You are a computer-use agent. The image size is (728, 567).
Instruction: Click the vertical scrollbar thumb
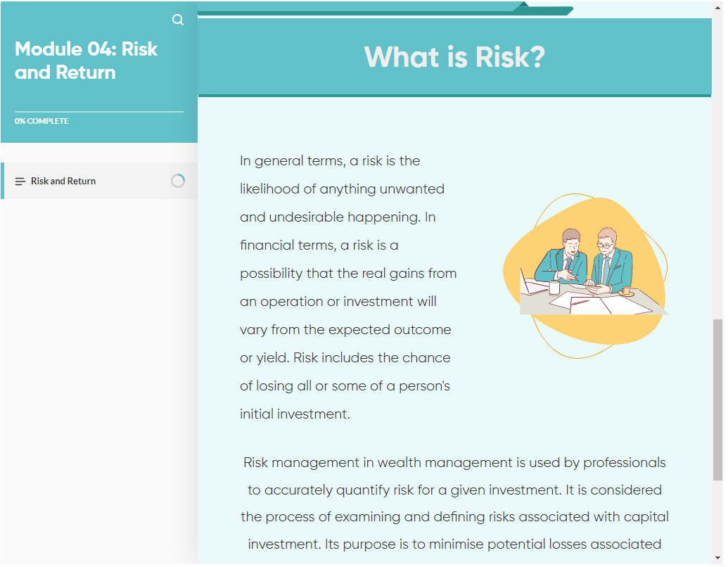click(x=718, y=400)
